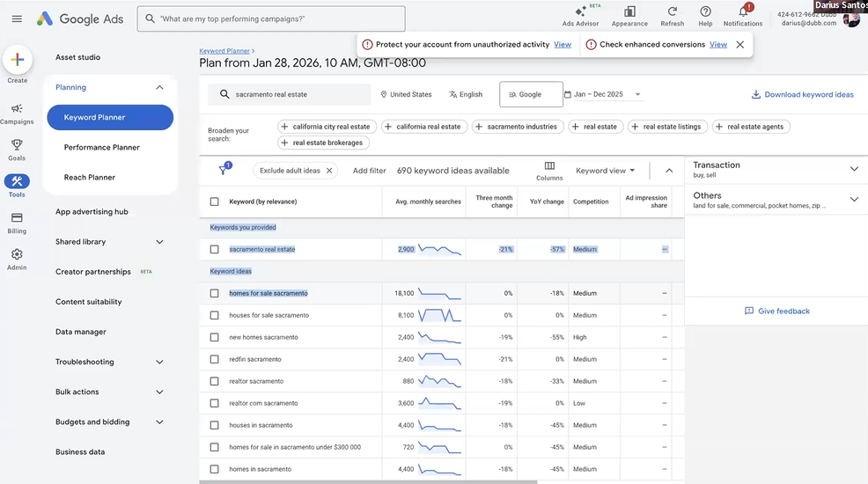Open Admin in the sidebar
The width and height of the screenshot is (868, 484).
click(17, 260)
